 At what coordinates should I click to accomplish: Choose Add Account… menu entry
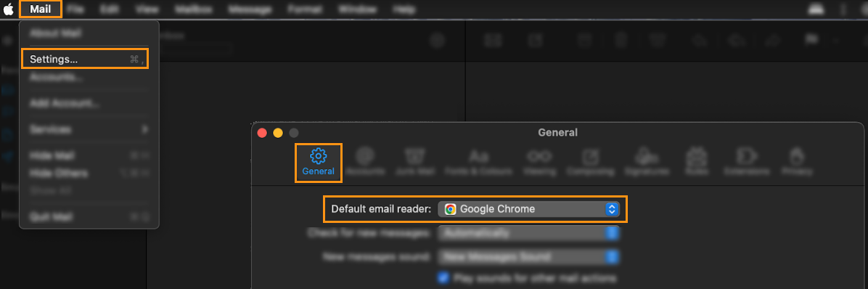pyautogui.click(x=89, y=103)
